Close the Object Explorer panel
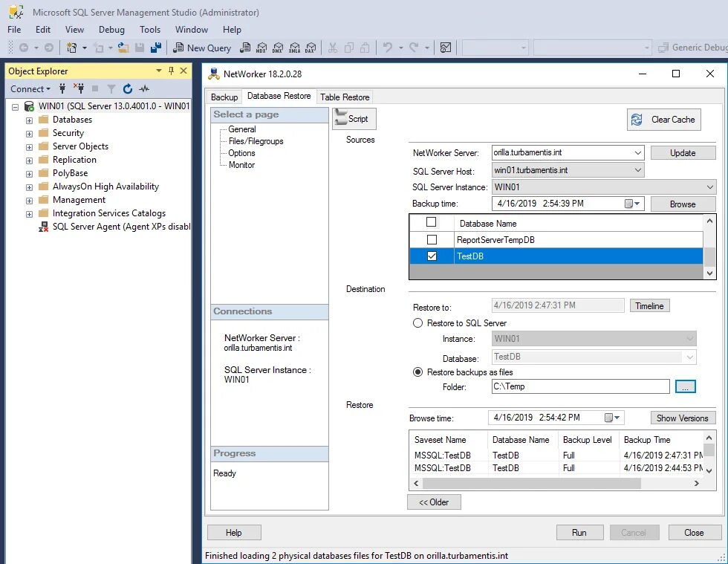Screen dimensions: 728x564 183,71
